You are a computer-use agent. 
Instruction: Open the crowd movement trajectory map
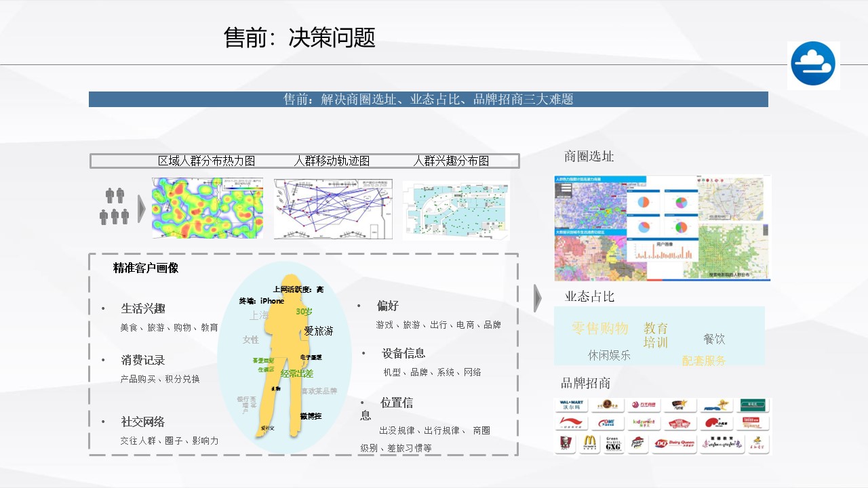333,209
